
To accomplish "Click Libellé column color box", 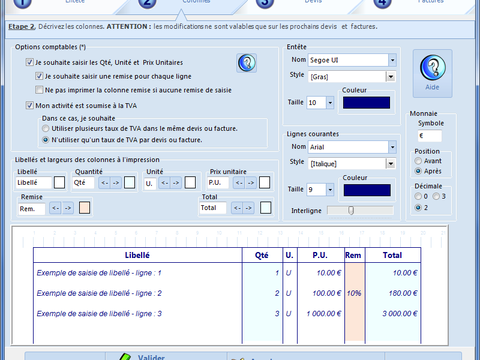I will 59,183.
